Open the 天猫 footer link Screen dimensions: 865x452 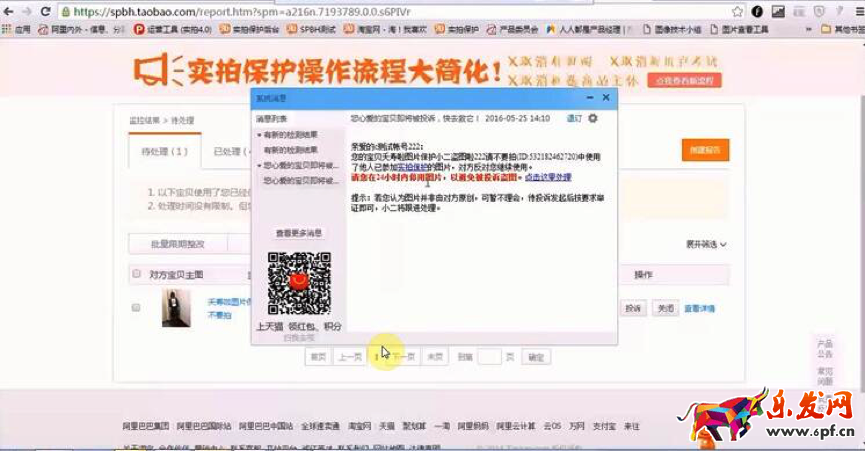coord(387,426)
